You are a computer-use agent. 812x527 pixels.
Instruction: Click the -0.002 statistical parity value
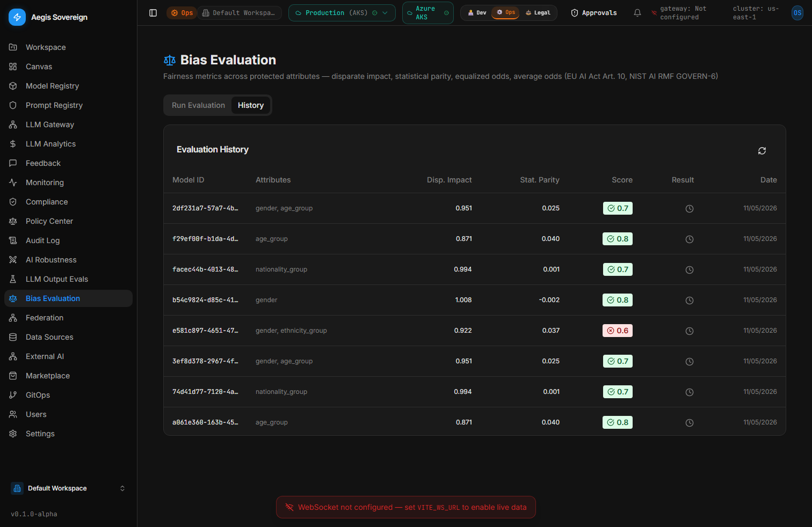pyautogui.click(x=549, y=300)
